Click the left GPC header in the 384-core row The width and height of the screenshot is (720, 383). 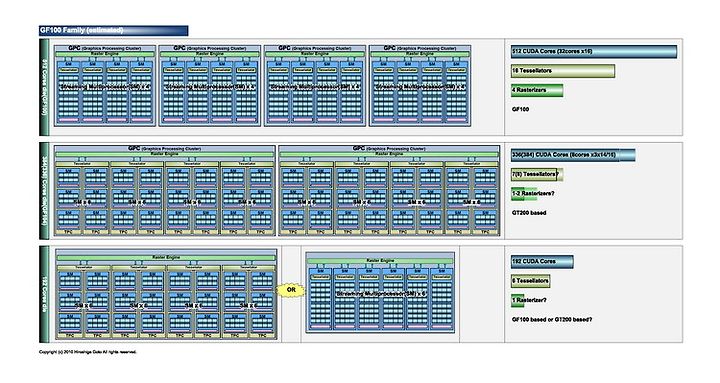coord(165,148)
